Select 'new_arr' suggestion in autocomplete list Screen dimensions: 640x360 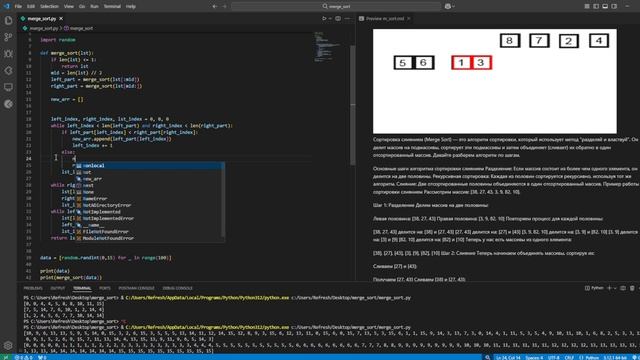(149, 179)
